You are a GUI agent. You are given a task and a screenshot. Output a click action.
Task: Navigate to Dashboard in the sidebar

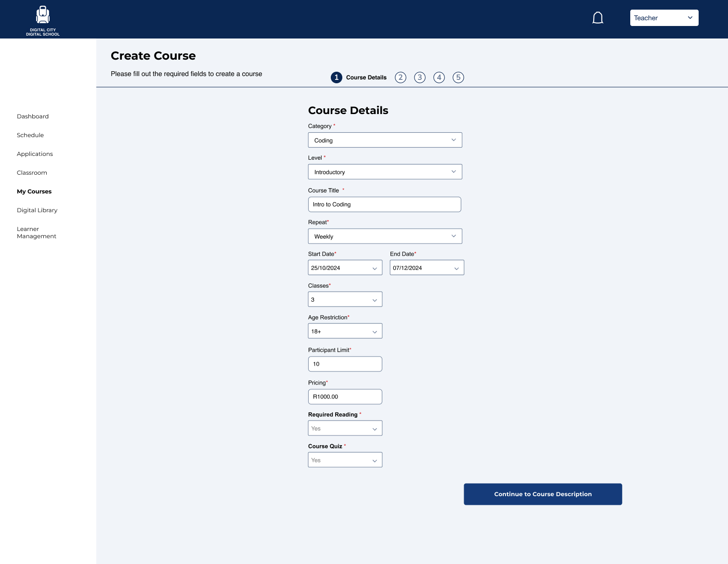(x=33, y=116)
